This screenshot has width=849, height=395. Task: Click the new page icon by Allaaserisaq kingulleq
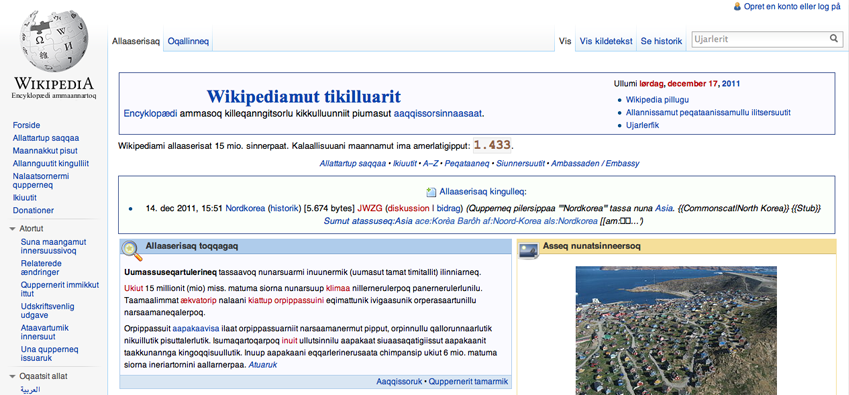(431, 192)
